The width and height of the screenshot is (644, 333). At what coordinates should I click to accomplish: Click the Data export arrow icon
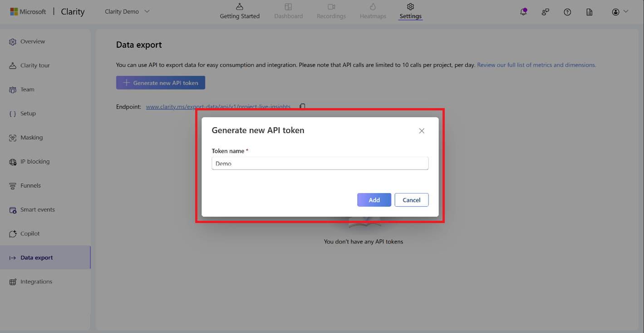(13, 258)
